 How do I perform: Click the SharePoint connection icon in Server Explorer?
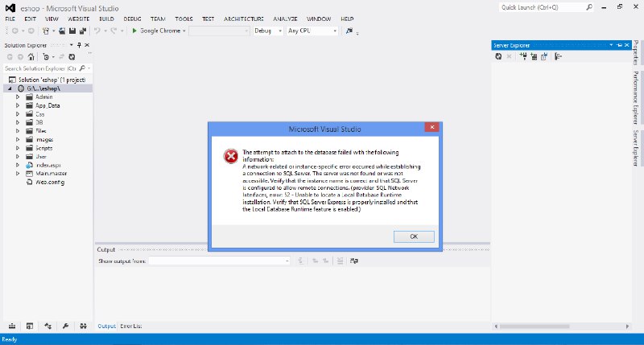click(544, 56)
